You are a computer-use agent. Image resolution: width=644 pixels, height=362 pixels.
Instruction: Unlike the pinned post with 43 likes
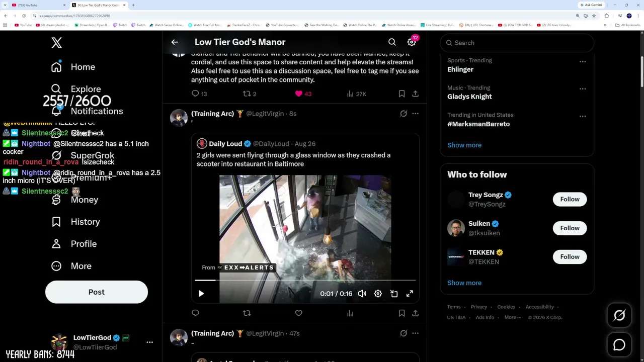303,94
